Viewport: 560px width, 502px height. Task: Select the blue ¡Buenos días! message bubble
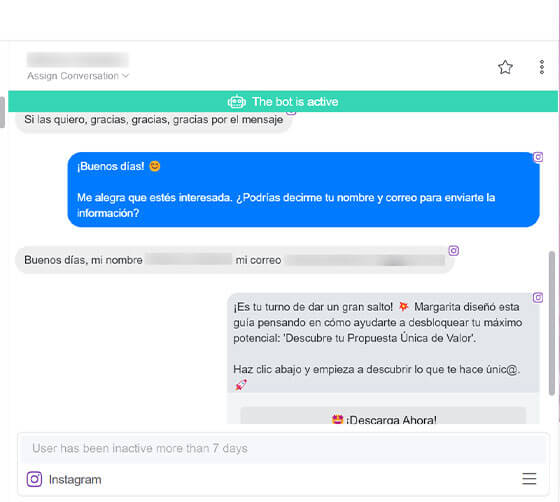click(304, 190)
